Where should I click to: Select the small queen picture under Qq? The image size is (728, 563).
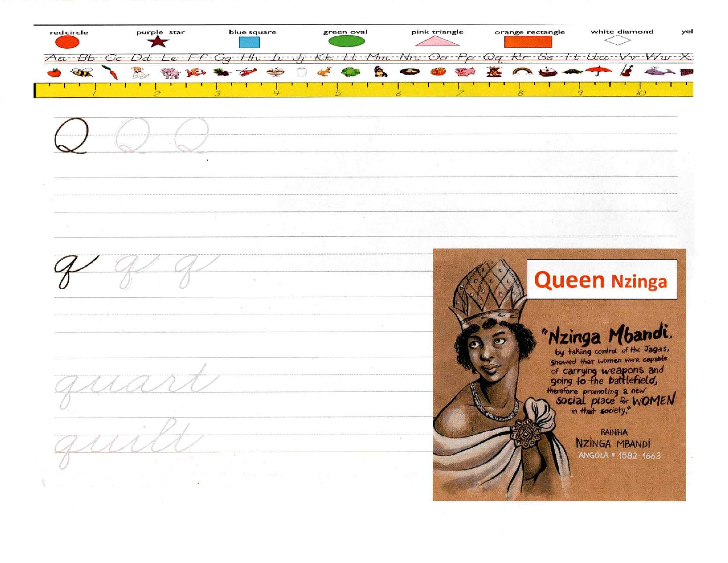tap(494, 72)
